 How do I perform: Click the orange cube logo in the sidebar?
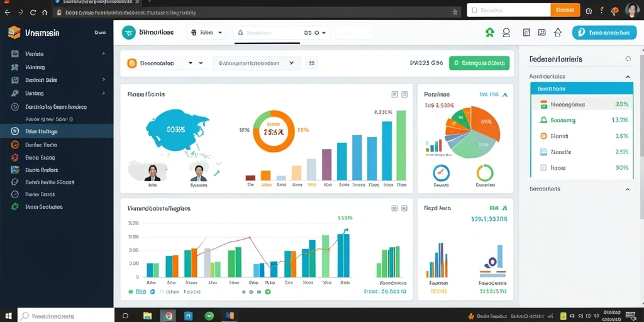coord(14,33)
